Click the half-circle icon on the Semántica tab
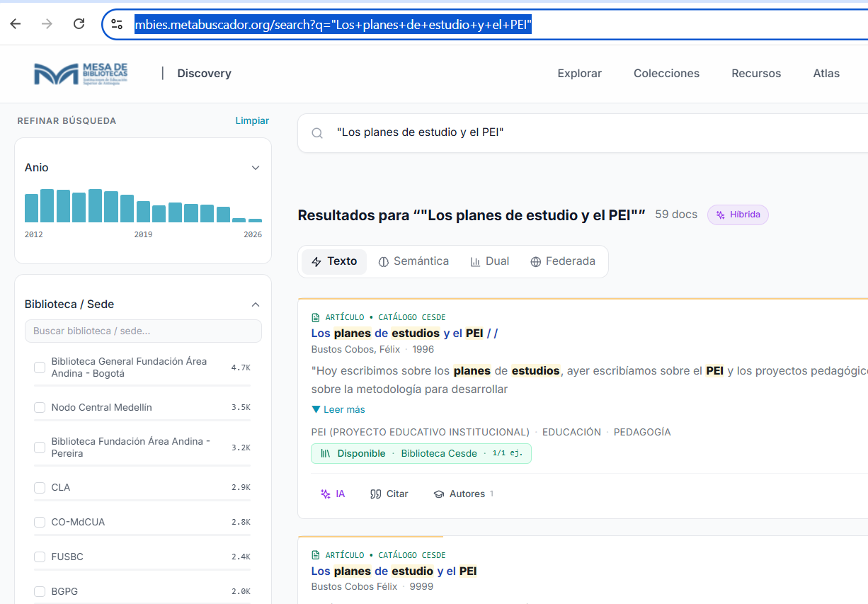Viewport: 868px width, 604px height. tap(384, 262)
